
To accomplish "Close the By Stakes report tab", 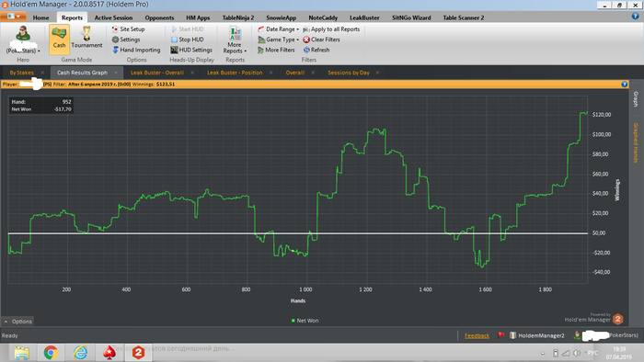I will (x=42, y=73).
